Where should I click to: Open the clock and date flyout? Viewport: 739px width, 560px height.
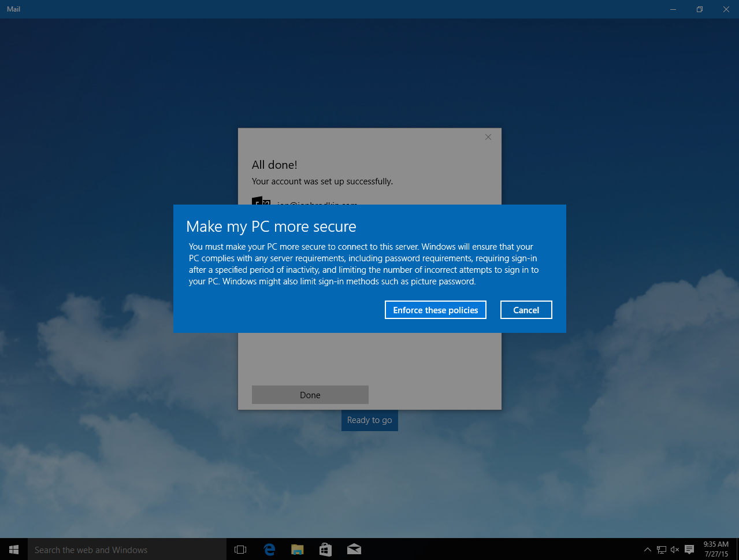(x=716, y=550)
